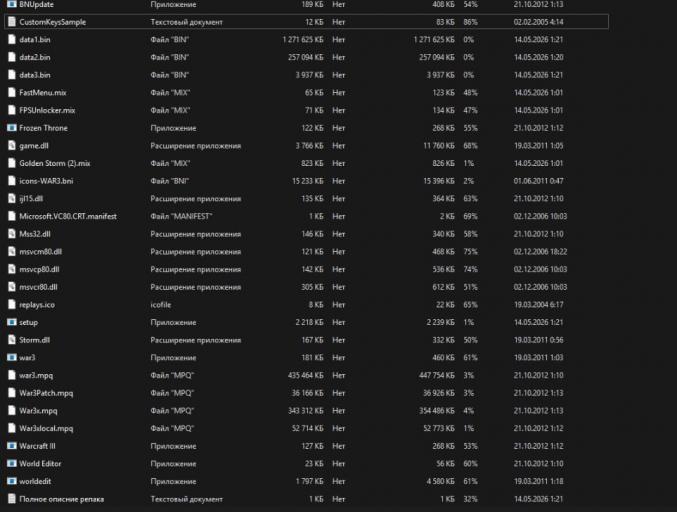This screenshot has height=512, width=677.
Task: Click the Warcraft III application icon
Action: [x=12, y=446]
